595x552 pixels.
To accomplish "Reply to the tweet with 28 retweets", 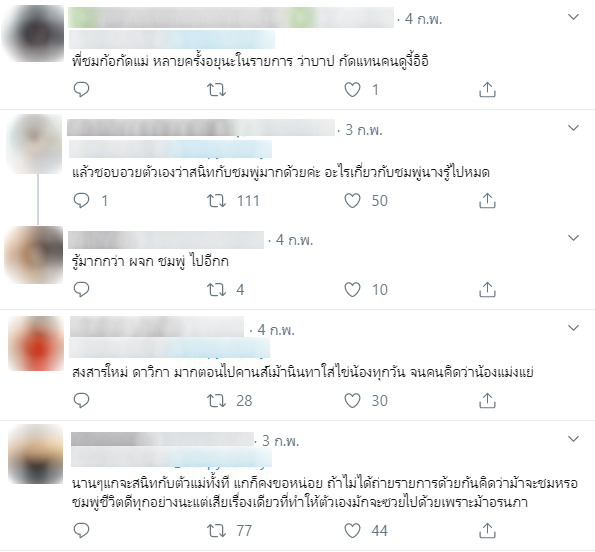I will click(x=81, y=401).
